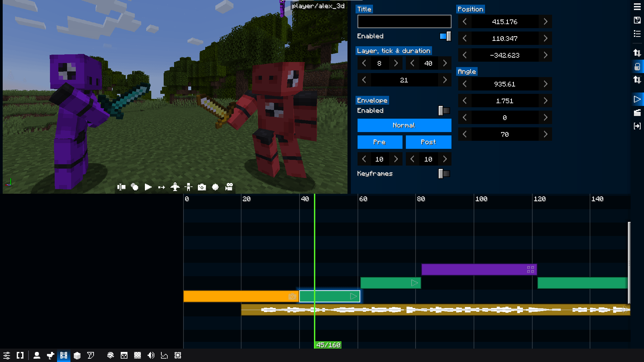The height and width of the screenshot is (362, 644).
Task: Click the chip frame icon in bottom toolbar
Action: [x=178, y=355]
